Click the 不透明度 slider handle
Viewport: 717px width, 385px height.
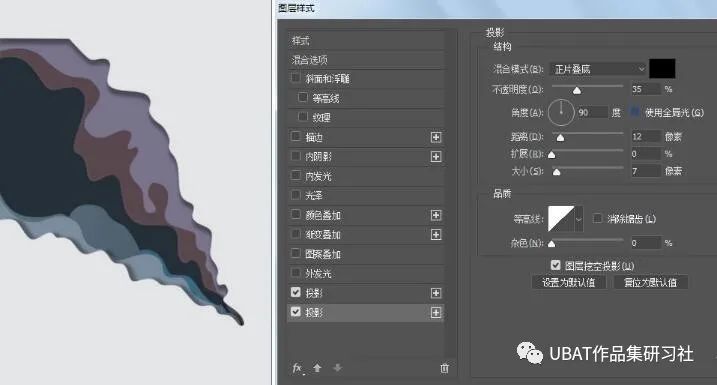pos(577,91)
